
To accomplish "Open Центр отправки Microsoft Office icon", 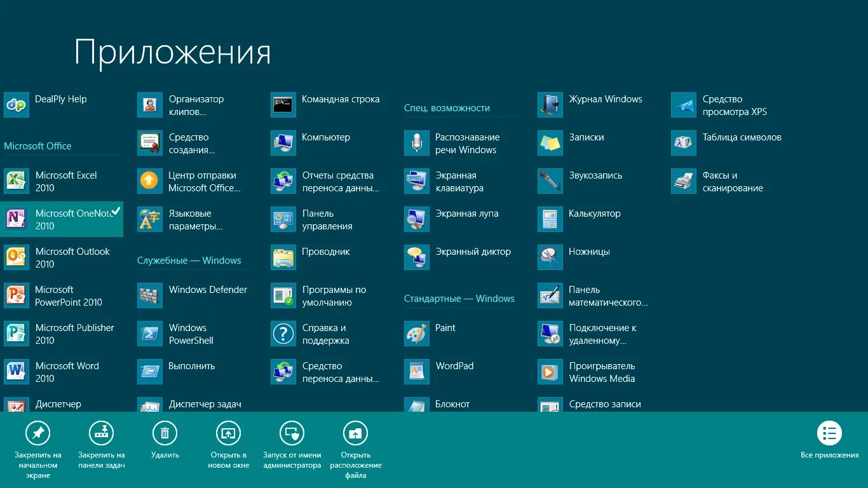I will pyautogui.click(x=150, y=181).
